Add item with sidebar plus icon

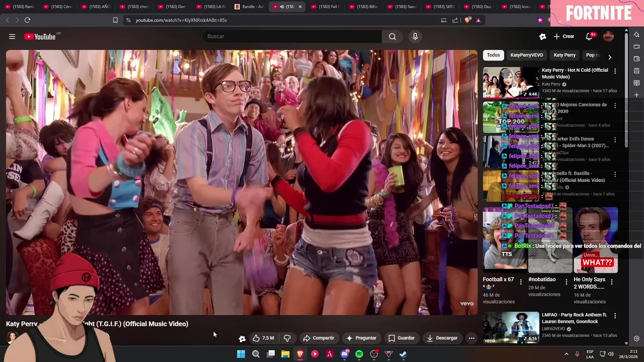[636, 95]
